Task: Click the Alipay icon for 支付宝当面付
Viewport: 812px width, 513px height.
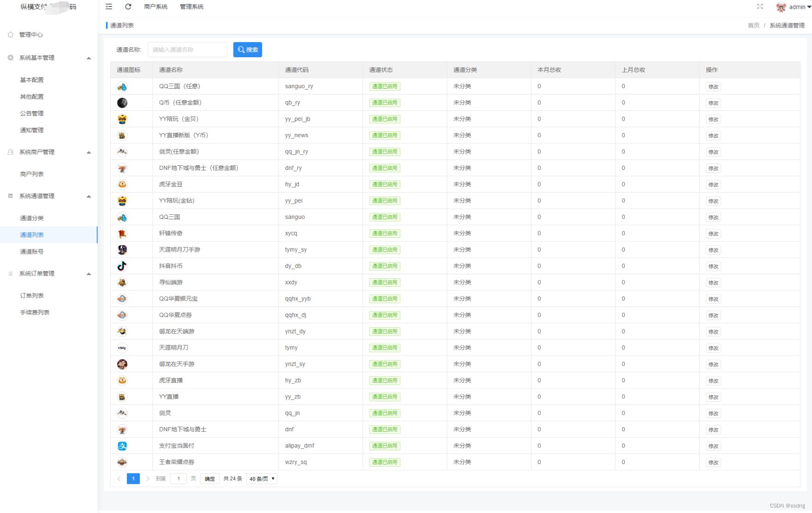Action: (x=122, y=446)
